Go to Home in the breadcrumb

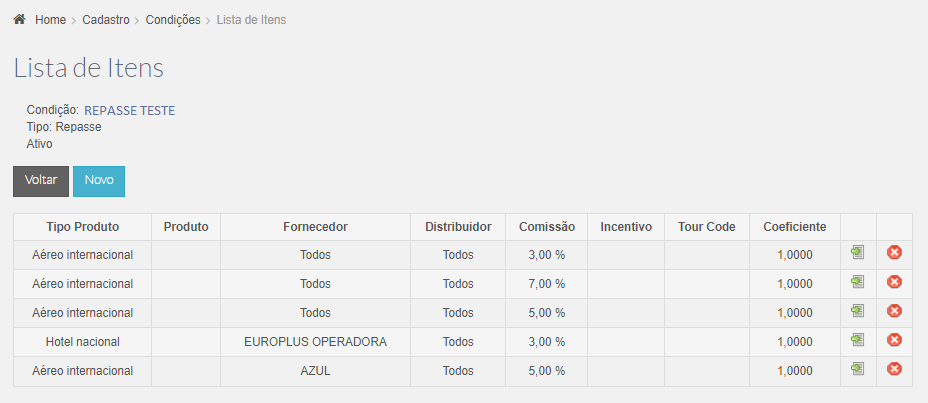click(x=50, y=20)
